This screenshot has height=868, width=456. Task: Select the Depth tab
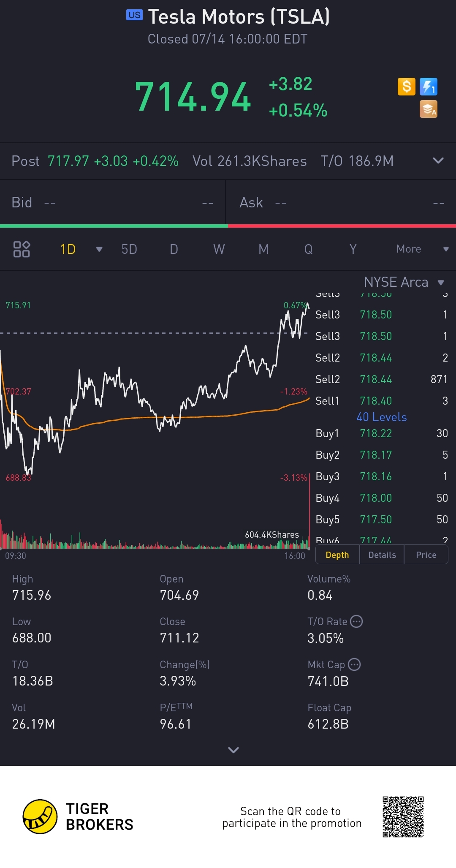pos(337,555)
